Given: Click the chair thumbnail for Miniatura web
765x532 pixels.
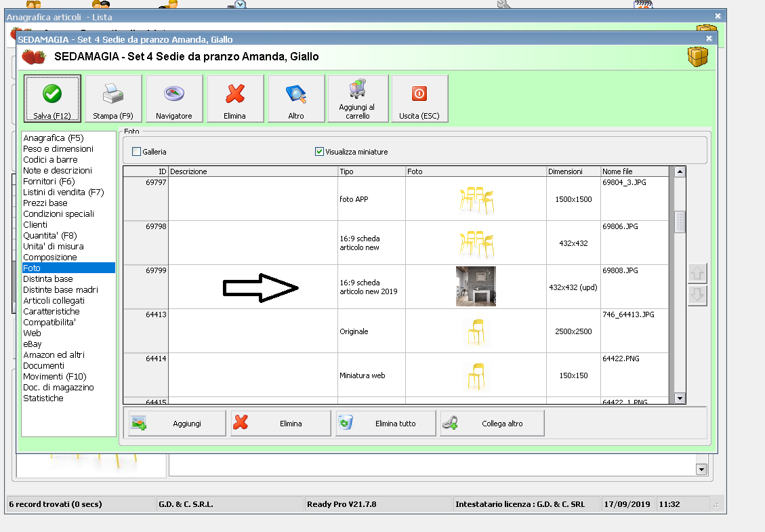Looking at the screenshot, I should (x=476, y=376).
